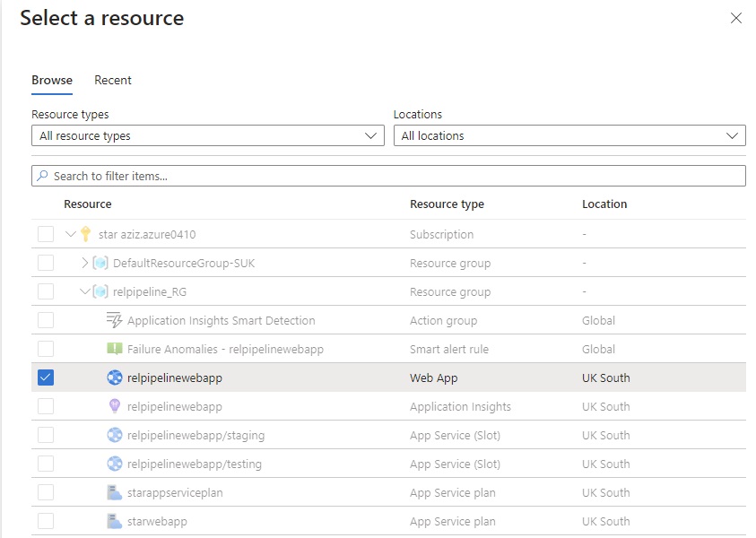Collapse the star aziz.azure0410 subscription chevron
Screen dimensions: 756x538
point(71,234)
